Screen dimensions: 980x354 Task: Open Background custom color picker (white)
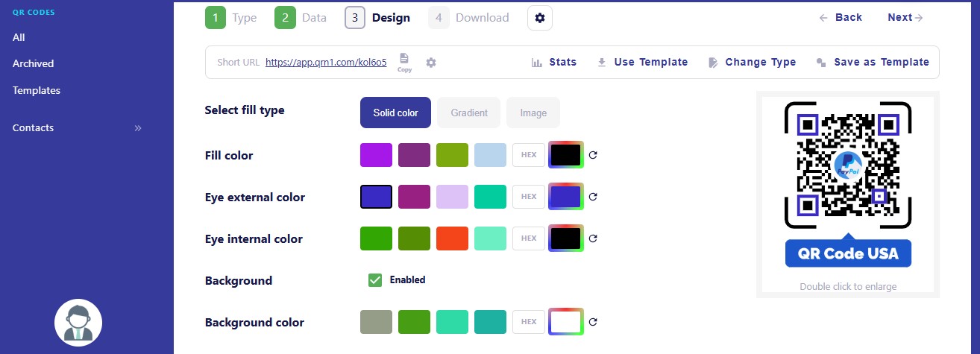point(566,322)
